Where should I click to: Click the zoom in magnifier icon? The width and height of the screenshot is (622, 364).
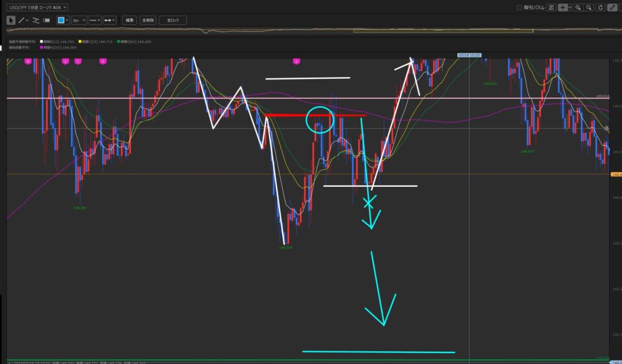[x=578, y=7]
